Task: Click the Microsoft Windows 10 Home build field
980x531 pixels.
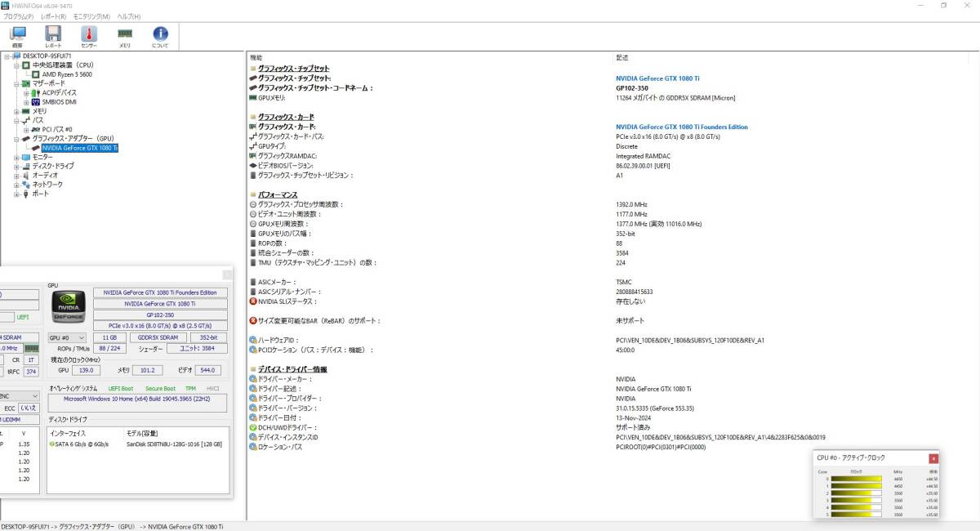Action: tap(139, 403)
